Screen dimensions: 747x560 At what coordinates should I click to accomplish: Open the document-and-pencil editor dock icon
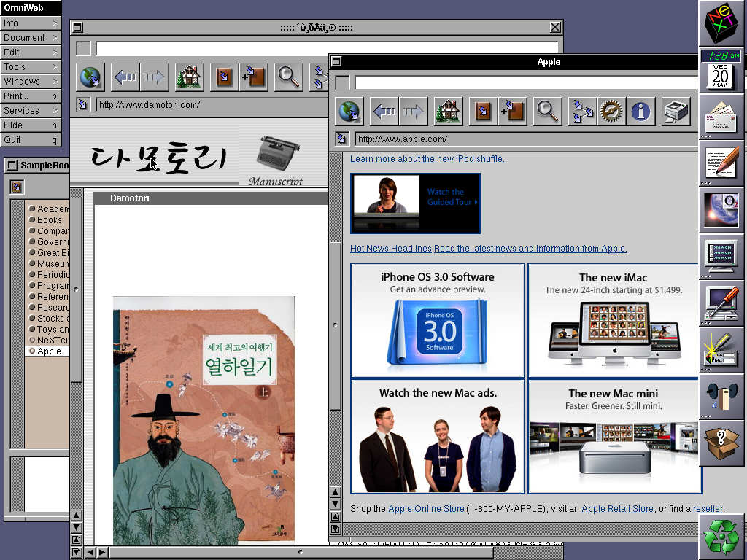coord(721,163)
